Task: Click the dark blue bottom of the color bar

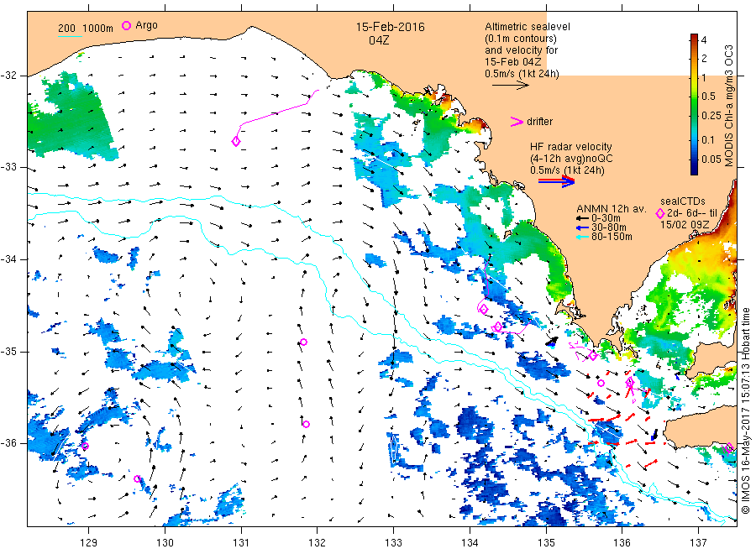Action: [694, 170]
